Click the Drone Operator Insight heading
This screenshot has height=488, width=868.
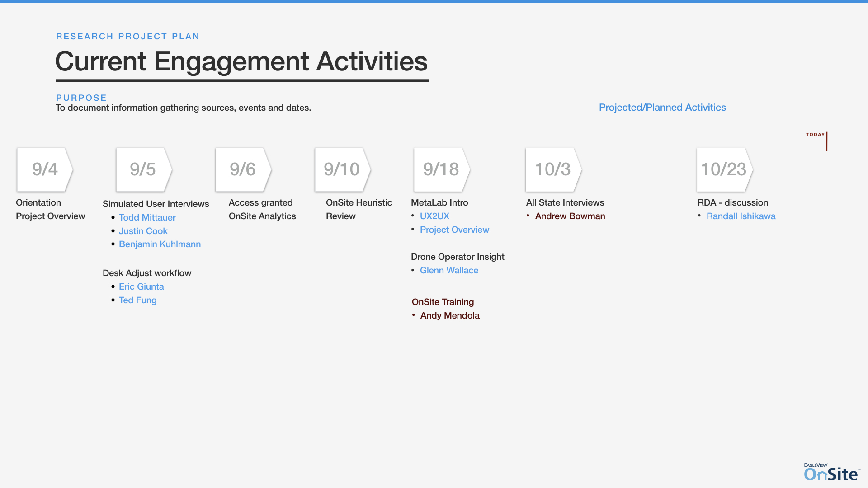(x=458, y=257)
